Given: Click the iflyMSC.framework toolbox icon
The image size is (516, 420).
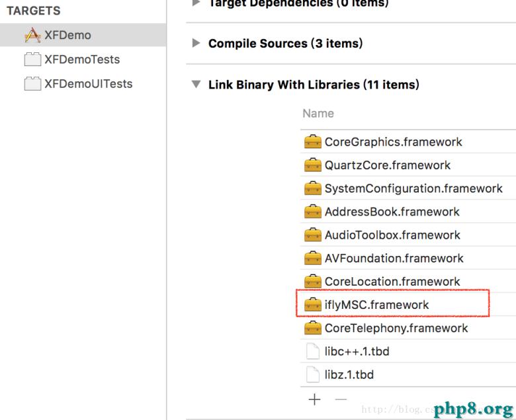Looking at the screenshot, I should [312, 305].
